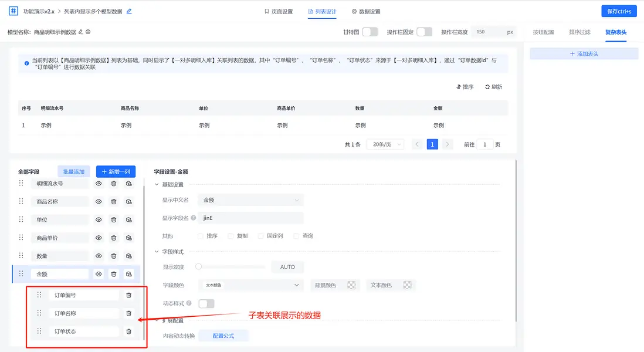Toggle the 操作栏固定 switch
Screen dimensions: 644x352
424,32
